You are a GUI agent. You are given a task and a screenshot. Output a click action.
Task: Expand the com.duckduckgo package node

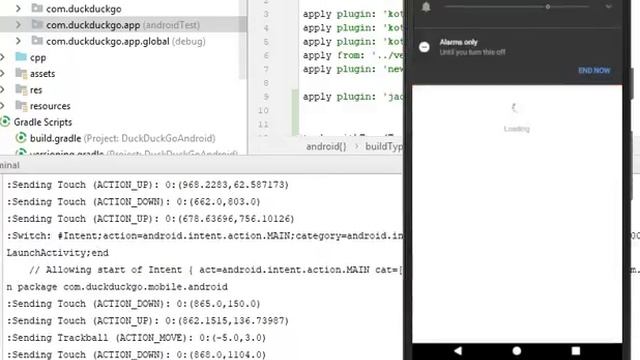(18, 9)
